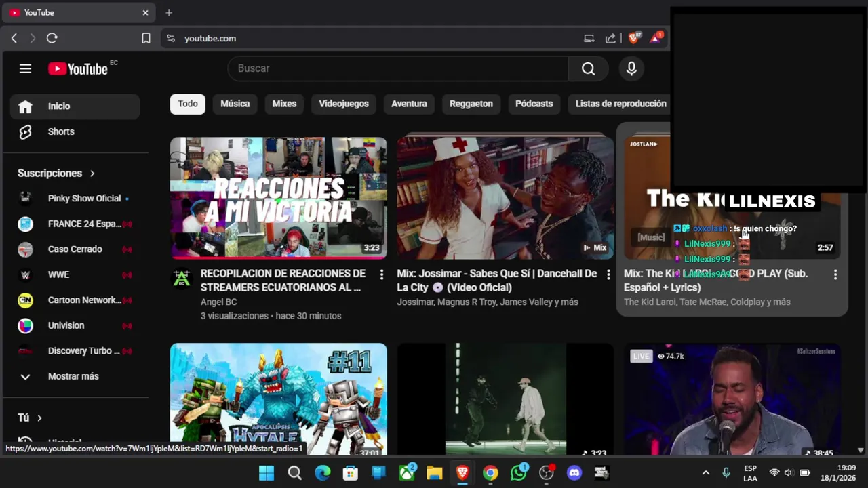Go back to the previous page

pos(14,39)
